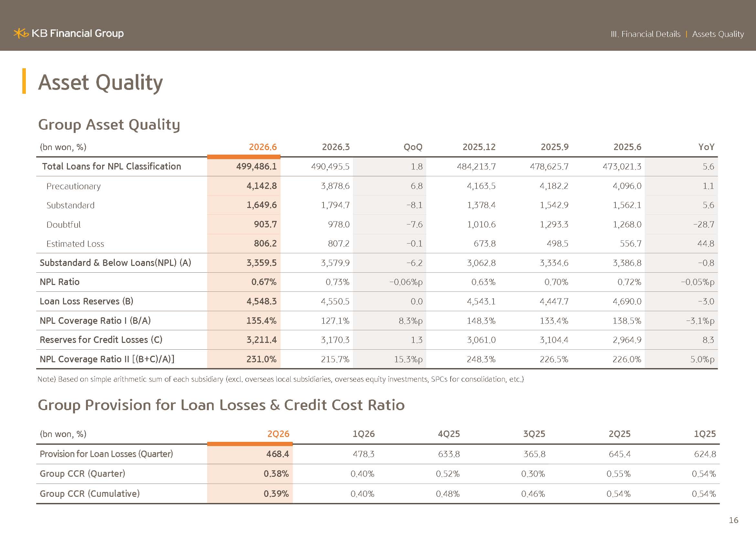
Task: Click Doubtful value 903.7
Action: (x=265, y=225)
